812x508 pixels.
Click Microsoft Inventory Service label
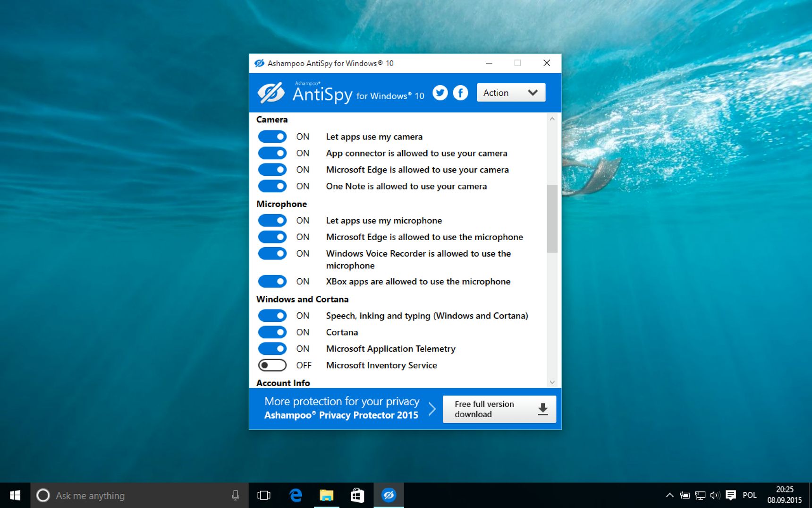(381, 365)
